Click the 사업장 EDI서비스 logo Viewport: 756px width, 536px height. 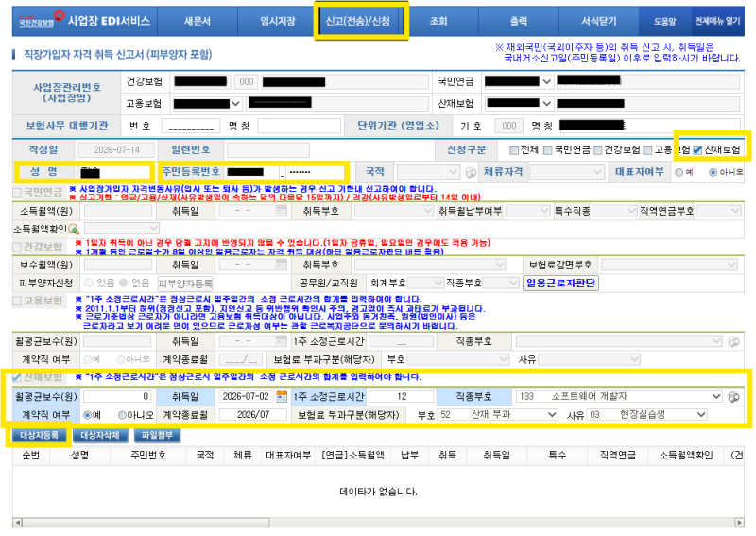tap(85, 21)
